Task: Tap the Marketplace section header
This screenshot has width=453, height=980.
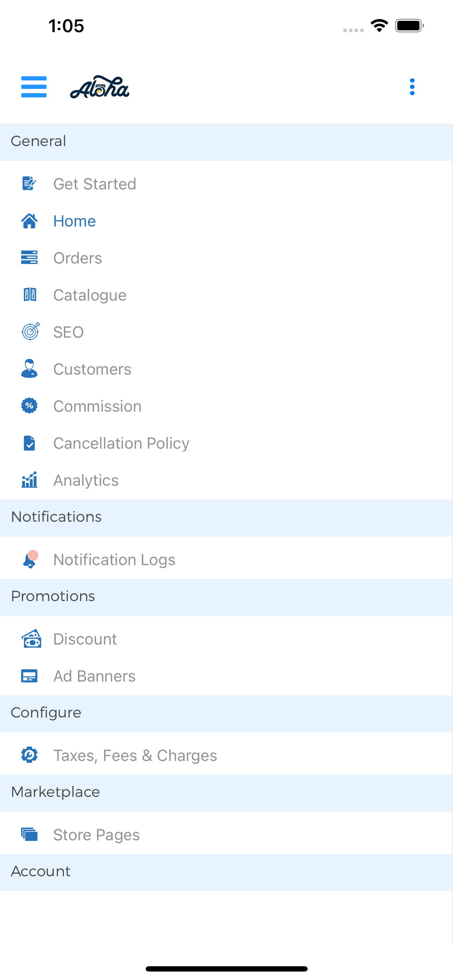Action: pyautogui.click(x=226, y=793)
